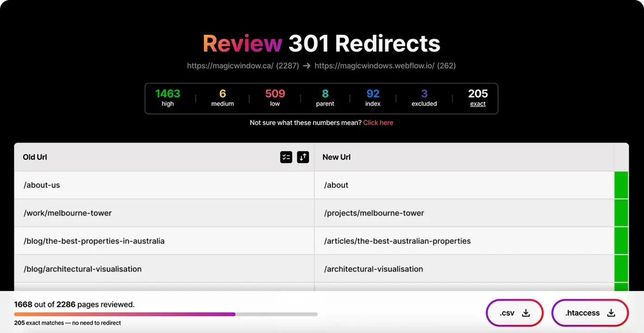The image size is (644, 333).
Task: Show the 8 parent matches
Action: click(325, 98)
